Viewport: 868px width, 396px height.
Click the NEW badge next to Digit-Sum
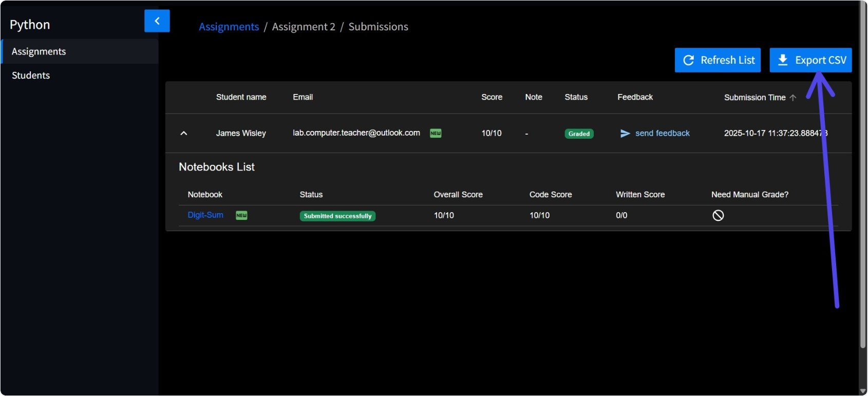[x=241, y=215]
